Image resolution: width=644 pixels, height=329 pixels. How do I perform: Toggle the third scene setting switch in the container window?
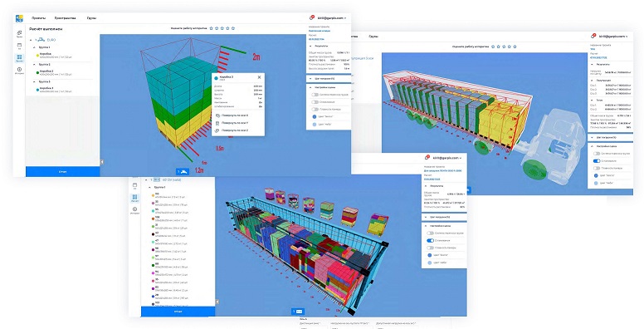pyautogui.click(x=430, y=248)
